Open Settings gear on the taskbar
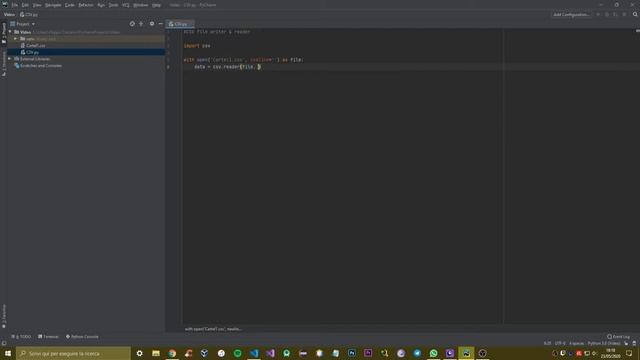The width and height of the screenshot is (640, 360). 140,353
